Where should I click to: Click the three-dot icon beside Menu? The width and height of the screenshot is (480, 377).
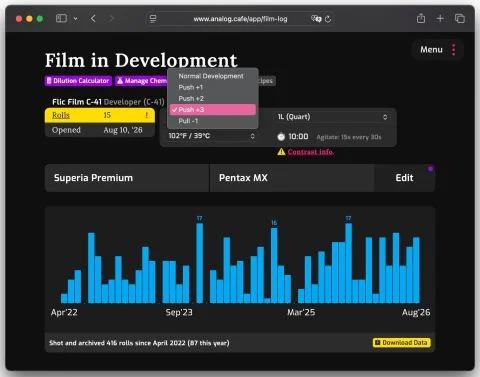click(454, 50)
